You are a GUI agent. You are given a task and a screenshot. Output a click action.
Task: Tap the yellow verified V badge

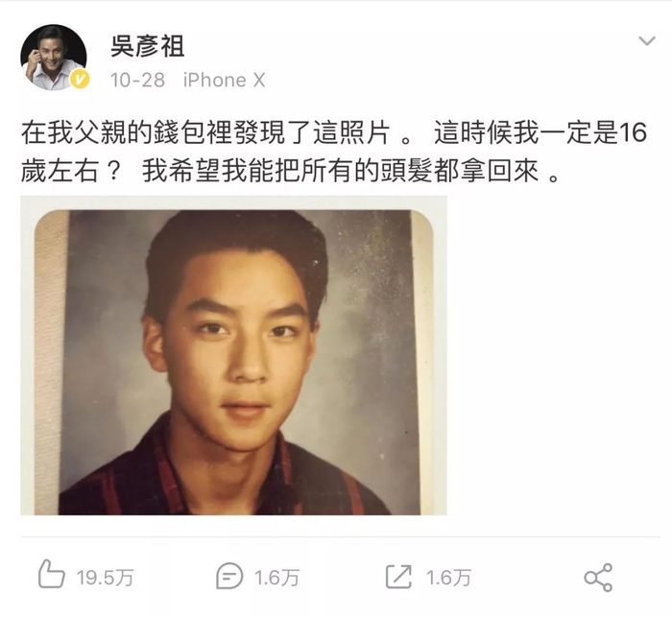(80, 80)
